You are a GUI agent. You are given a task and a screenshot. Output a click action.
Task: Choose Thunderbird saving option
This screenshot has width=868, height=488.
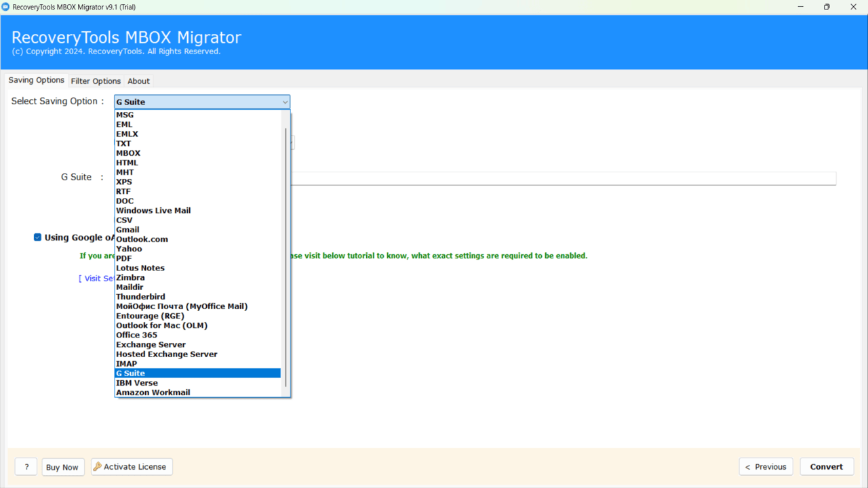197,297
